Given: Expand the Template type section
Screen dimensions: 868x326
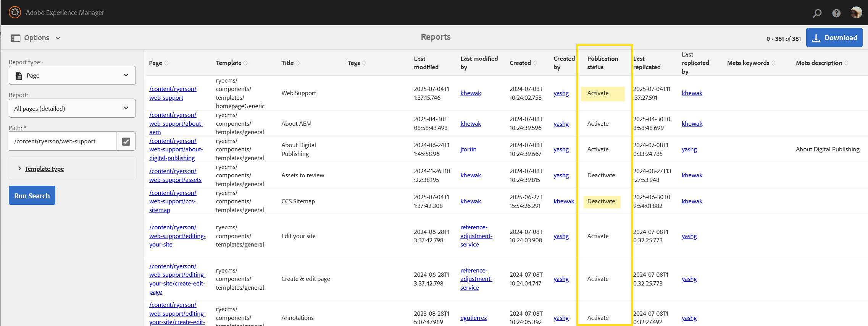Looking at the screenshot, I should pos(44,169).
